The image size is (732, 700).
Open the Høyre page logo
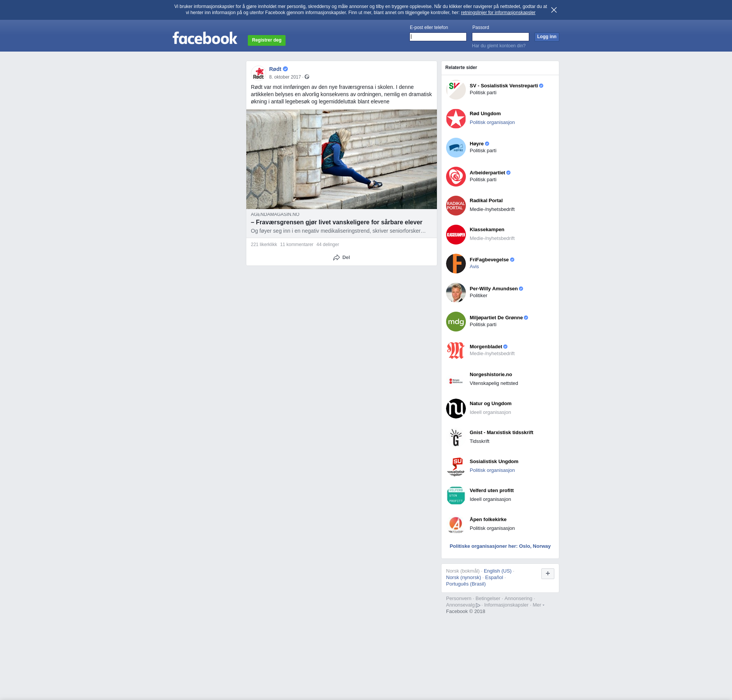click(x=456, y=148)
